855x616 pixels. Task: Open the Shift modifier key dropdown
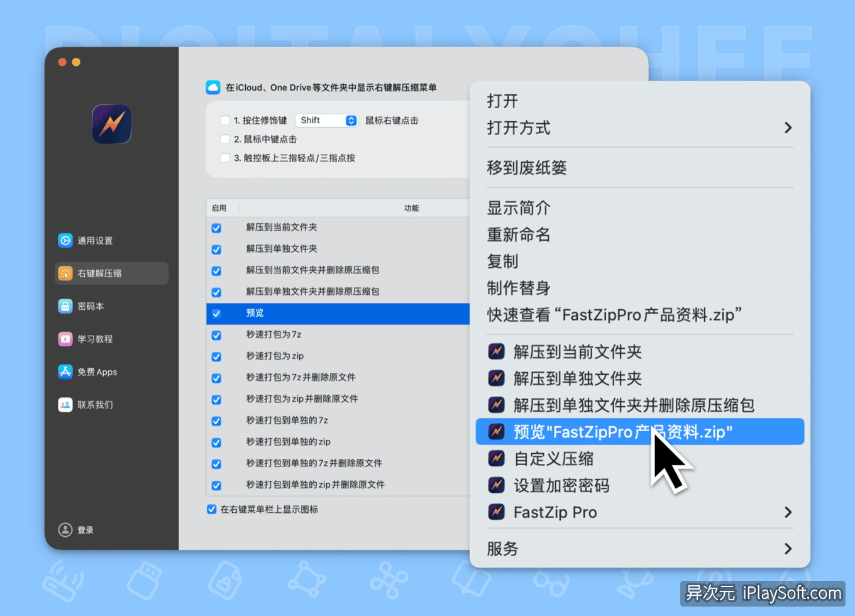click(327, 120)
